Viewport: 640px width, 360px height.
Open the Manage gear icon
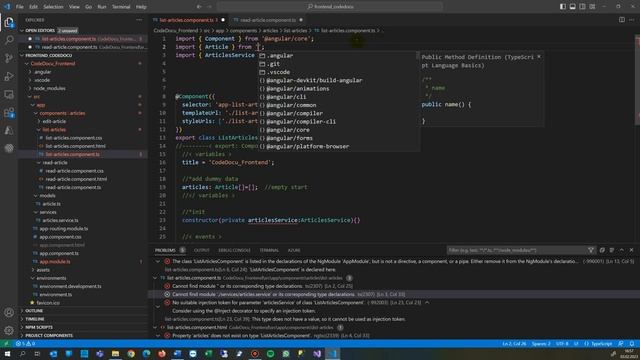(x=9, y=330)
